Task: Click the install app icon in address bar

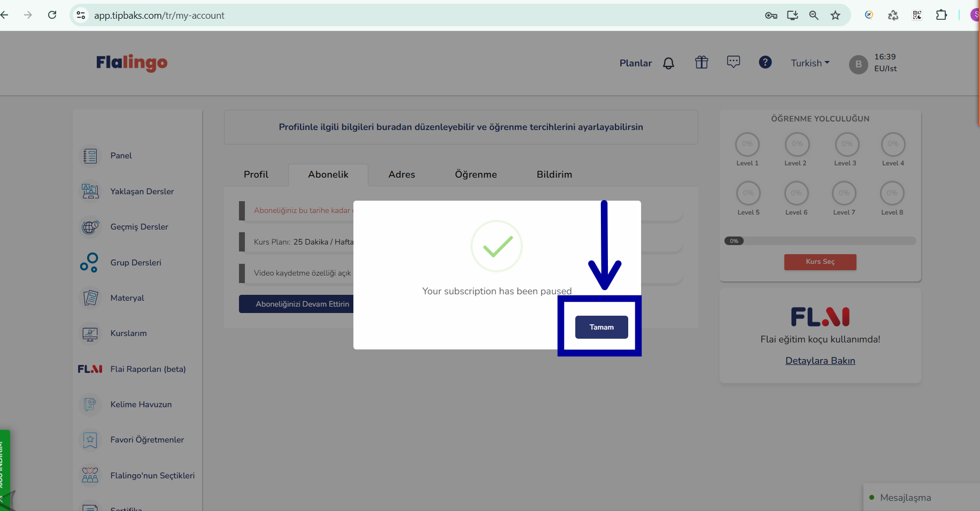Action: pyautogui.click(x=792, y=15)
